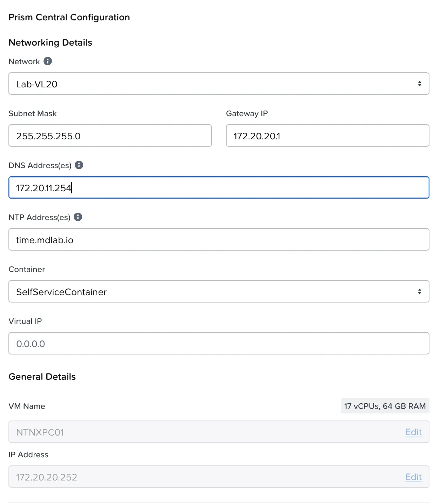Click the 17 vCPUs, 64 GB RAM badge
This screenshot has width=440, height=504.
[385, 406]
